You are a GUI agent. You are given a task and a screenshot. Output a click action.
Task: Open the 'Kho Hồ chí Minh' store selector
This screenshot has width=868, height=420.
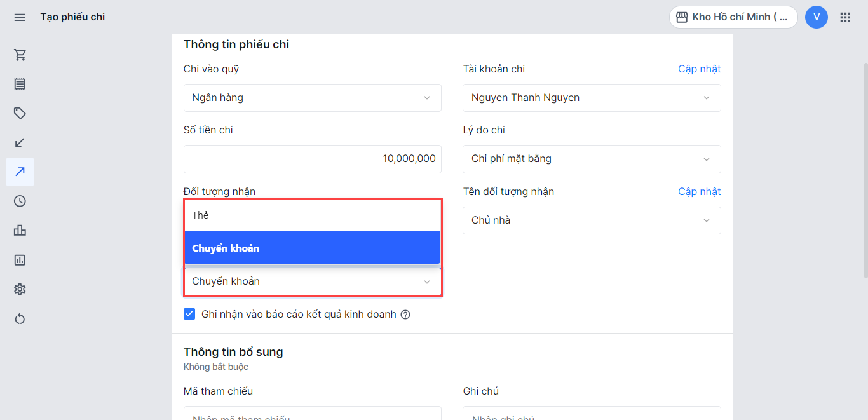coord(733,17)
